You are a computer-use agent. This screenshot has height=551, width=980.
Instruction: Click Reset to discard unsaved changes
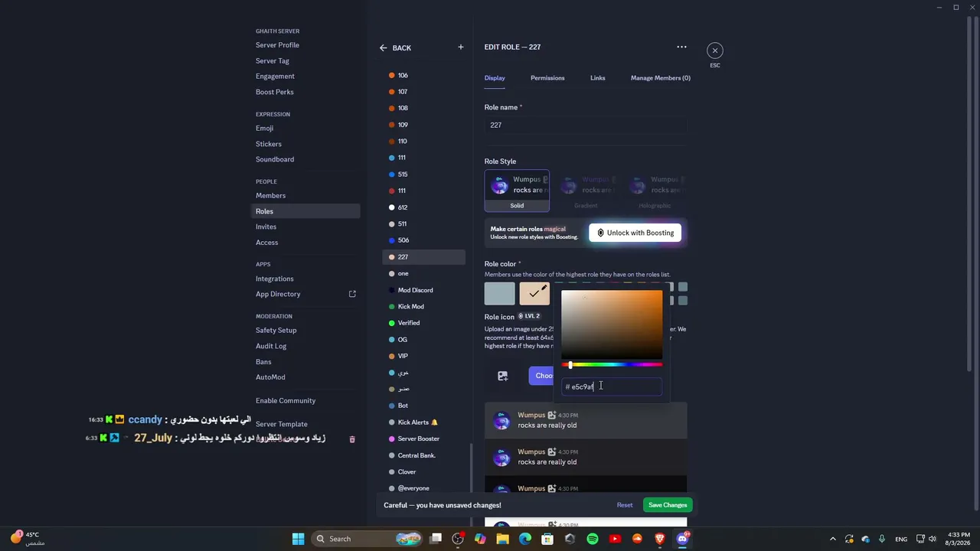pos(625,505)
